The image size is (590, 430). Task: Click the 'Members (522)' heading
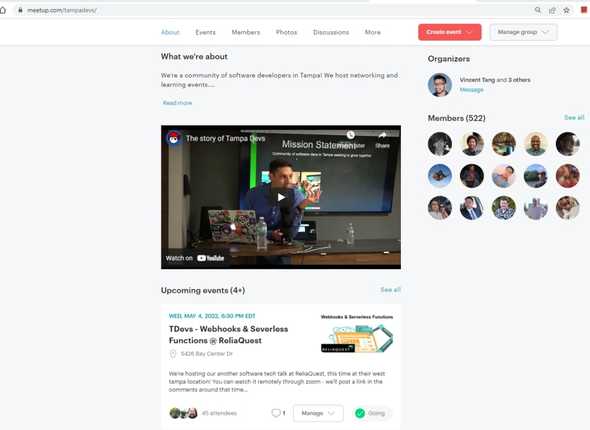(x=456, y=118)
